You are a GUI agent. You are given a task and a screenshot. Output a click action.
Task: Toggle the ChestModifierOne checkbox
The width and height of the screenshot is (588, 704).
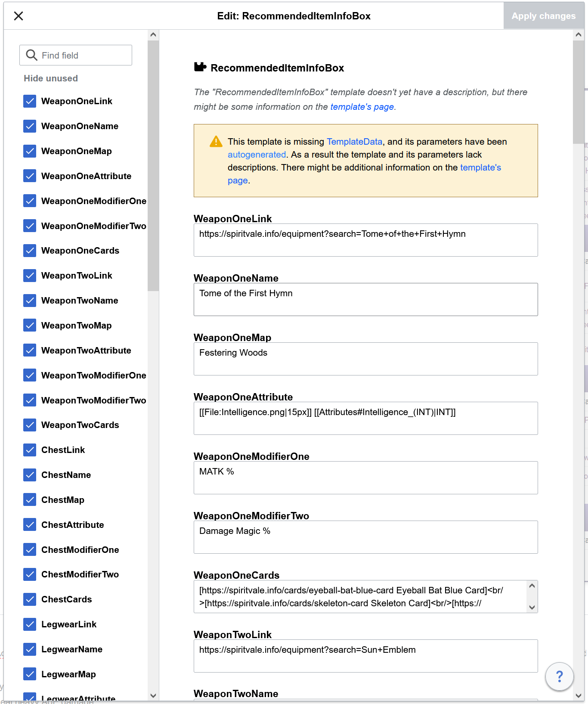(x=30, y=550)
